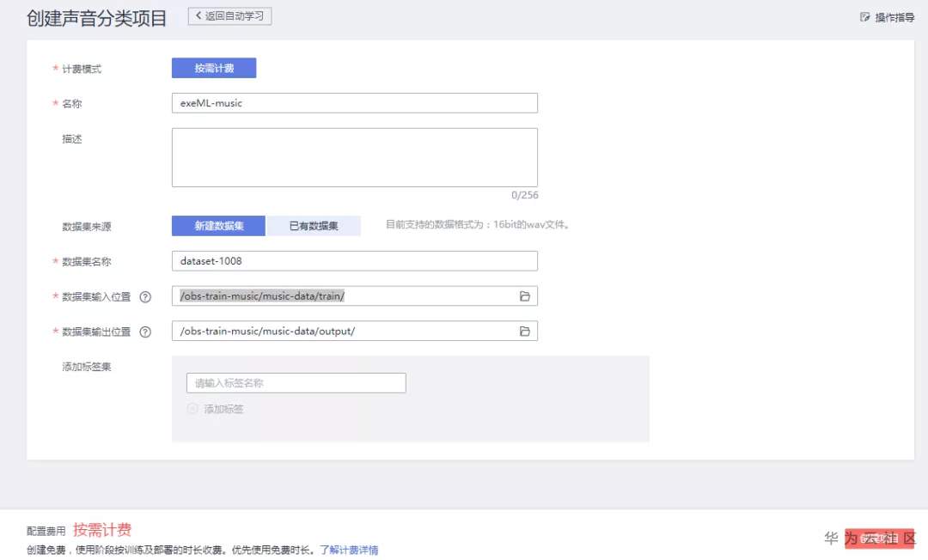Show help for 数据集输出位置
Screen dimensions: 928x560
[x=145, y=332]
